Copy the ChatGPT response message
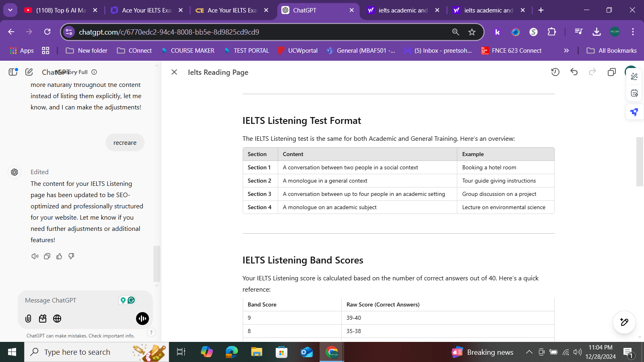Viewport: 644px width, 362px height. [x=47, y=256]
